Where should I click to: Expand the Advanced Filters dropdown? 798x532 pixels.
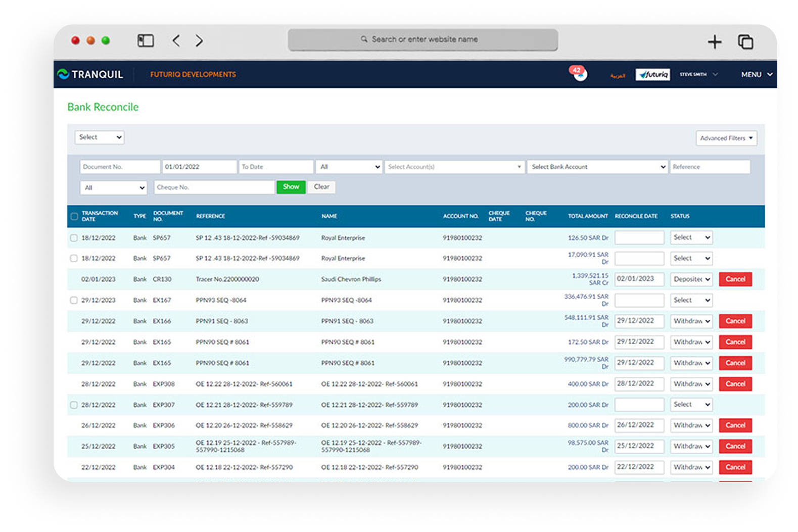(726, 138)
